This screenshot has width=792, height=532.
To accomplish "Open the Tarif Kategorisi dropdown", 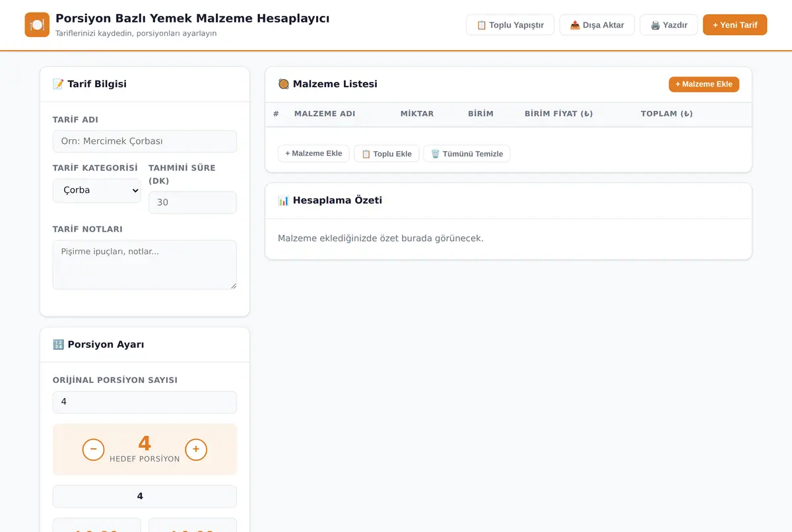I will [97, 190].
